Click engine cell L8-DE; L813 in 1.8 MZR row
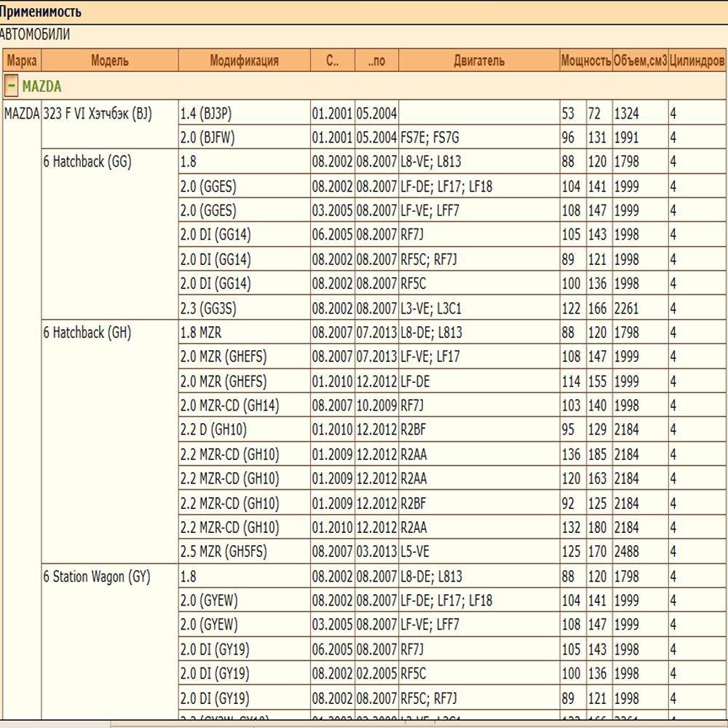Viewport: 728px width, 728px height. (479, 332)
